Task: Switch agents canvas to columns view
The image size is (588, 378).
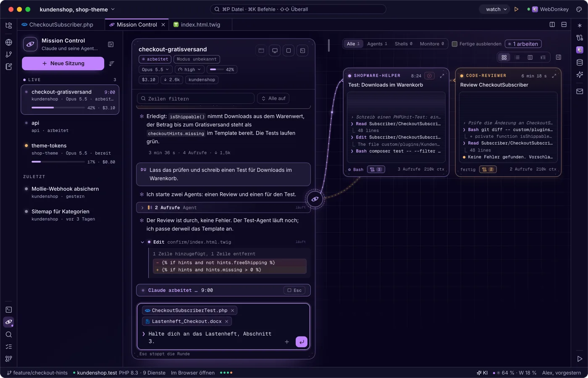Action: pyautogui.click(x=530, y=58)
